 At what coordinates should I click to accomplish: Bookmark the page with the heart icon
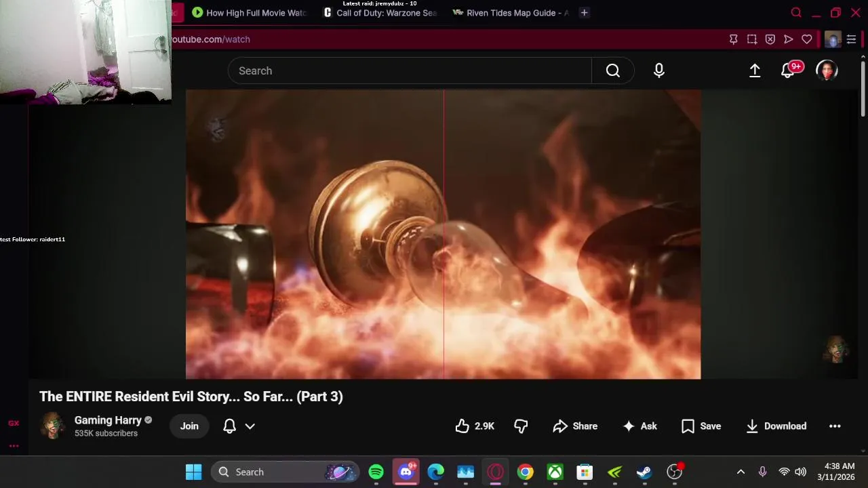click(807, 39)
